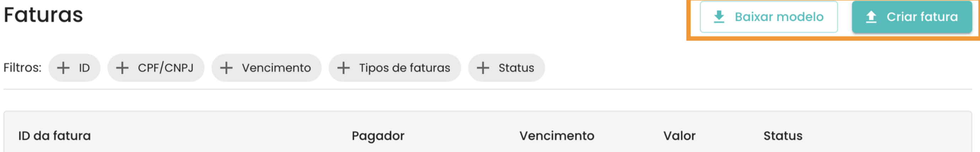The width and height of the screenshot is (980, 152).
Task: Click the Vencimento column header in the table
Action: [556, 136]
